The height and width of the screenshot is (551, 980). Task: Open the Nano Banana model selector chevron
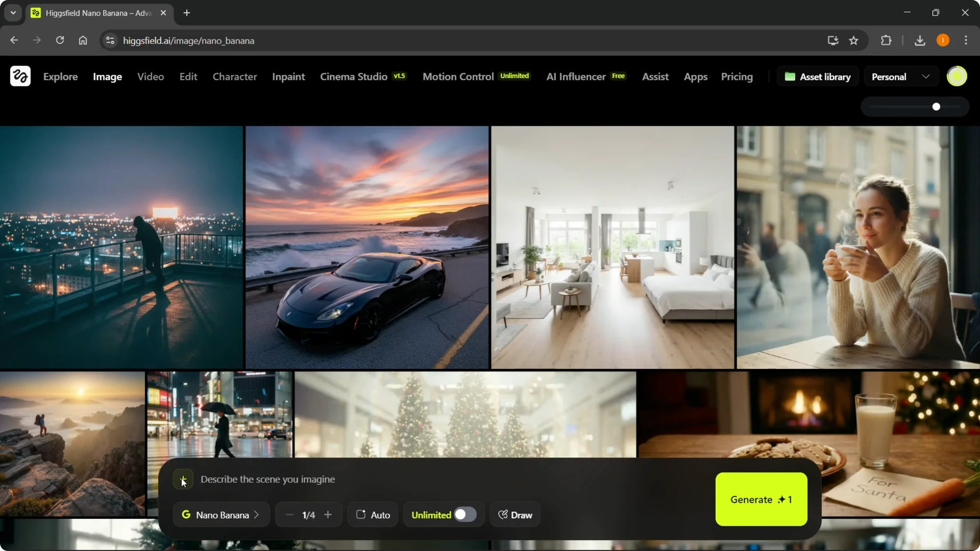coord(257,514)
